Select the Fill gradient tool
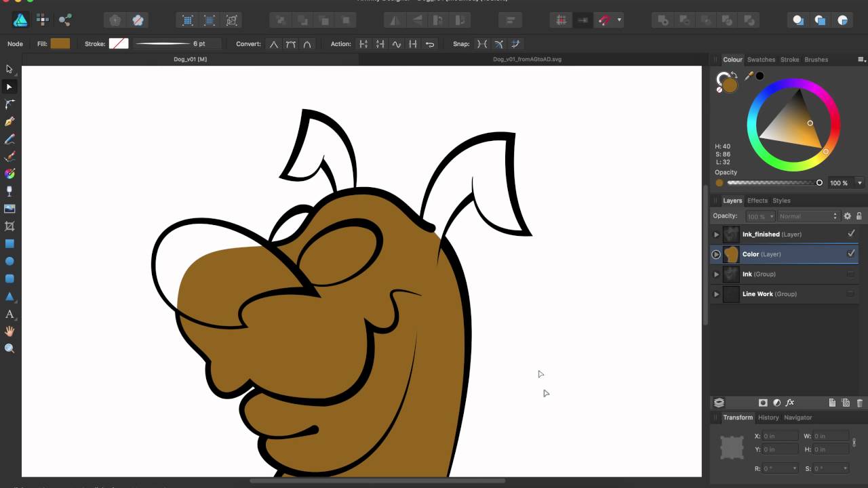This screenshot has height=488, width=868. pos(9,174)
